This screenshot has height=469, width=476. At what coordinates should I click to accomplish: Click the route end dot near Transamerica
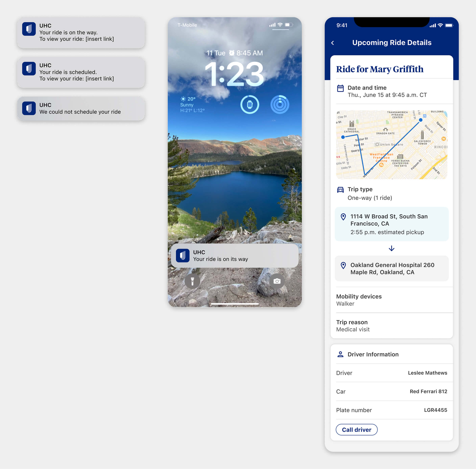tap(420, 120)
